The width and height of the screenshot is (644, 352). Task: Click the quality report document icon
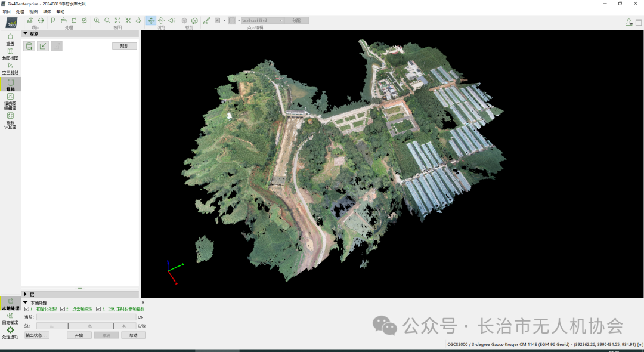(54, 20)
